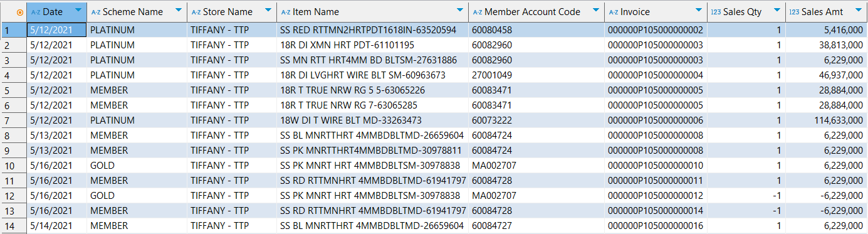This screenshot has height=234, width=868.
Task: Click date cell 5/14/2021
Action: (x=56, y=226)
